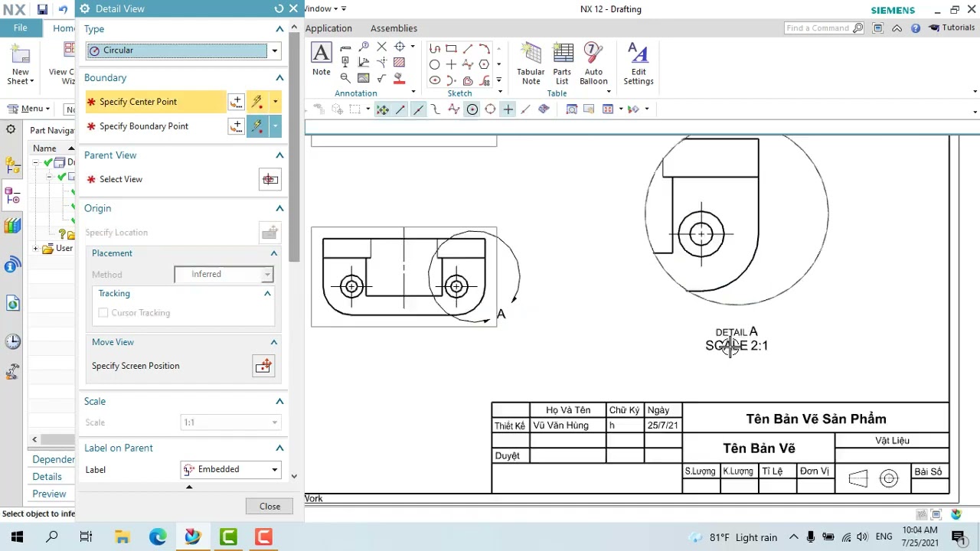The width and height of the screenshot is (980, 551).
Task: Toggle the Quadrant Point snap option
Action: (x=490, y=109)
